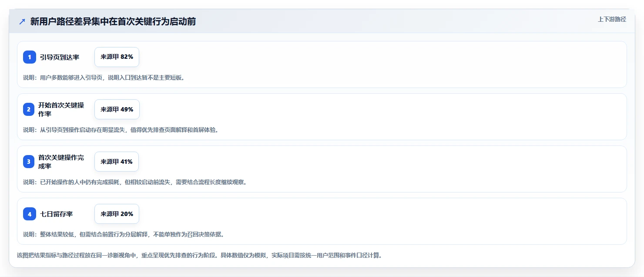Select step badge number 3
The image size is (644, 277).
[30, 162]
